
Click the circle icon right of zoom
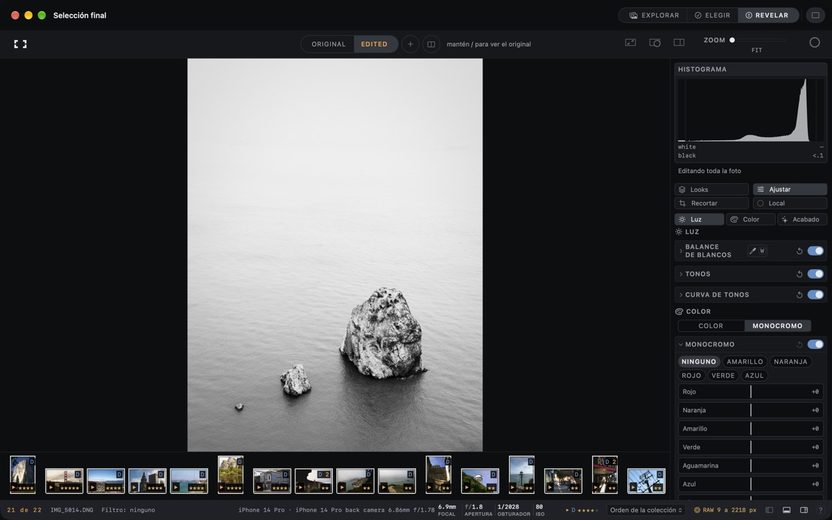814,42
